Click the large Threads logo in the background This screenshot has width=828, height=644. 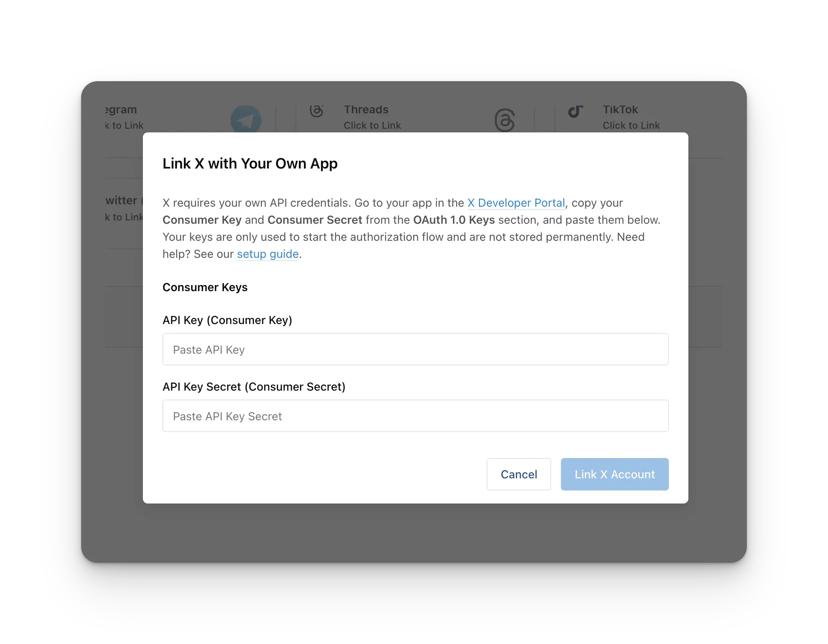point(505,120)
